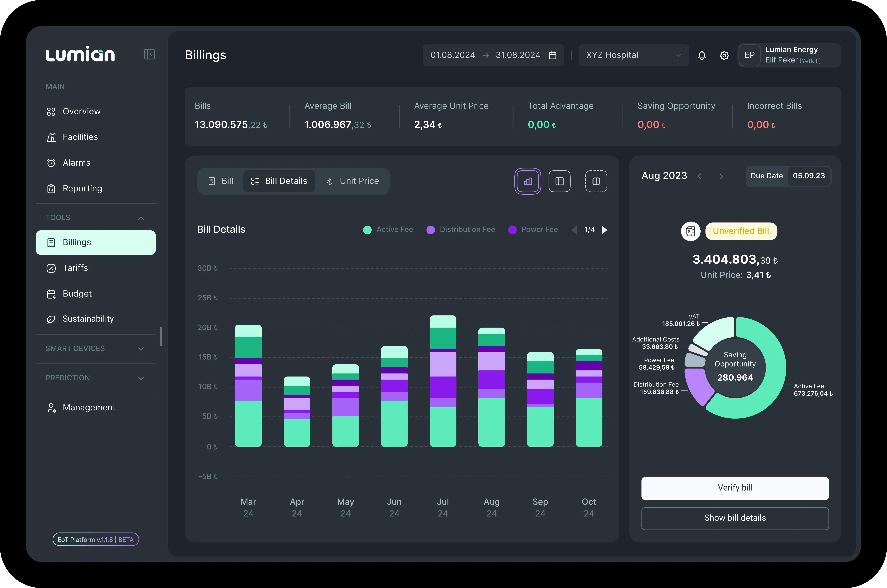Screen dimensions: 887x588
Task: Click the Facilities factory icon
Action: (51, 138)
